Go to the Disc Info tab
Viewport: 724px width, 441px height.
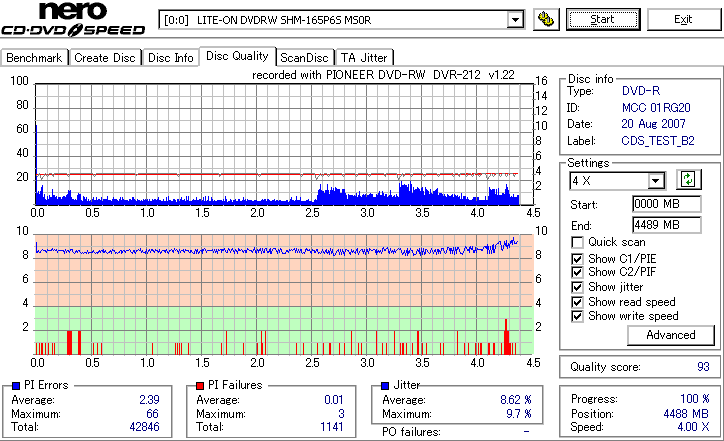click(x=170, y=58)
